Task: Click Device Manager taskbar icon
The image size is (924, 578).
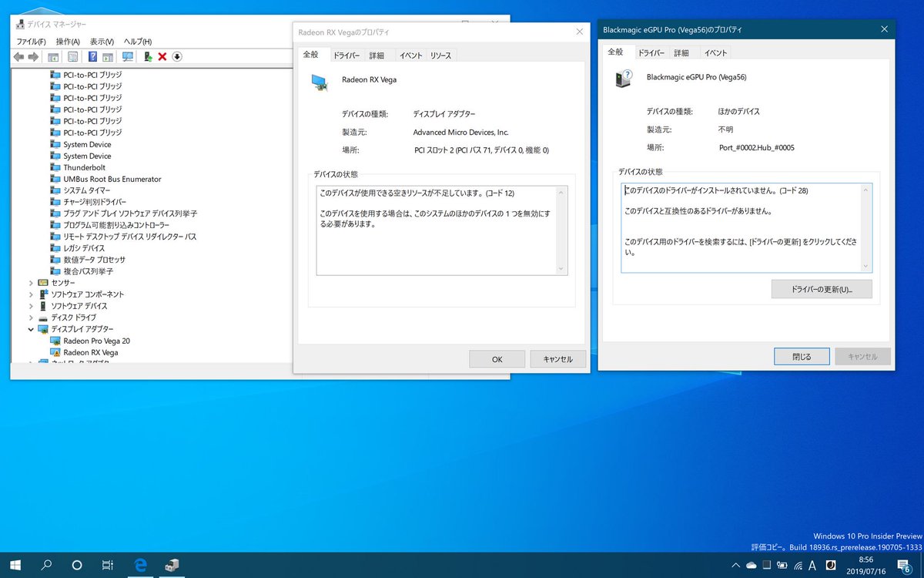Action: [x=172, y=565]
